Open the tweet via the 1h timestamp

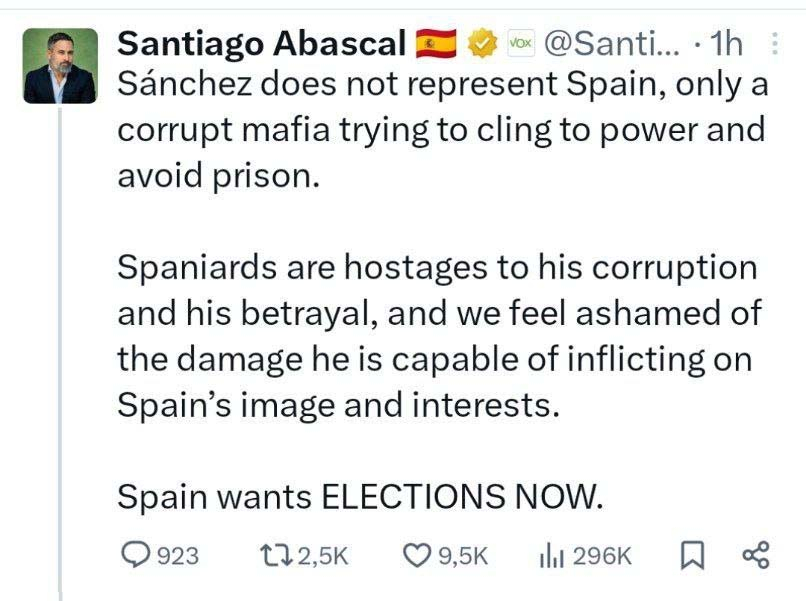tap(725, 44)
